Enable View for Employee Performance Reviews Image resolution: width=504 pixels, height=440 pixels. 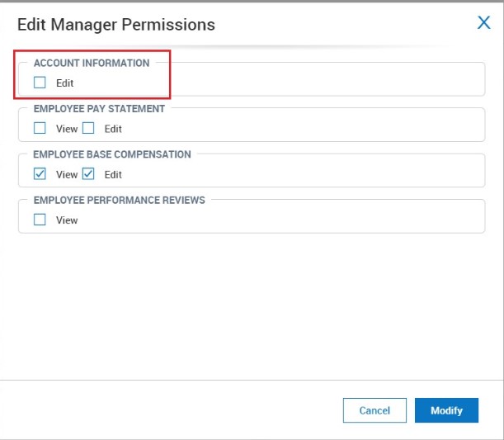click(40, 220)
